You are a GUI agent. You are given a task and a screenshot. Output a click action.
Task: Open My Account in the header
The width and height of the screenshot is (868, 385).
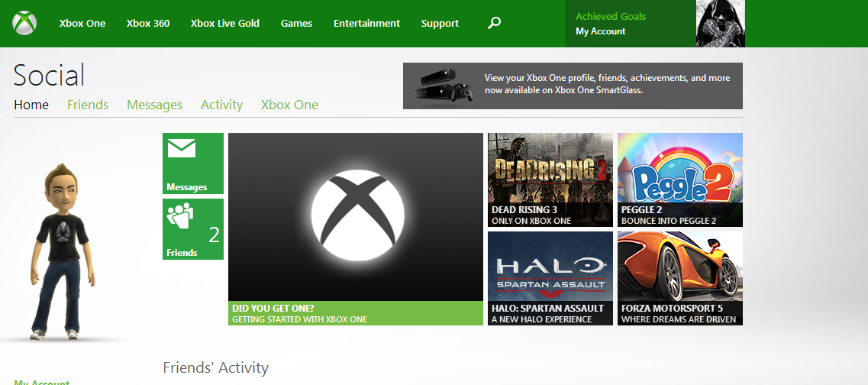(x=600, y=31)
